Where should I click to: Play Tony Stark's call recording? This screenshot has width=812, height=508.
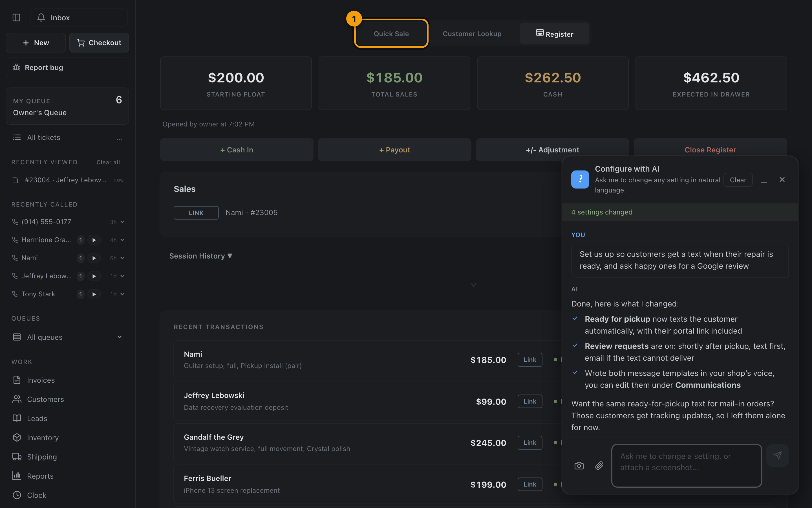[94, 294]
